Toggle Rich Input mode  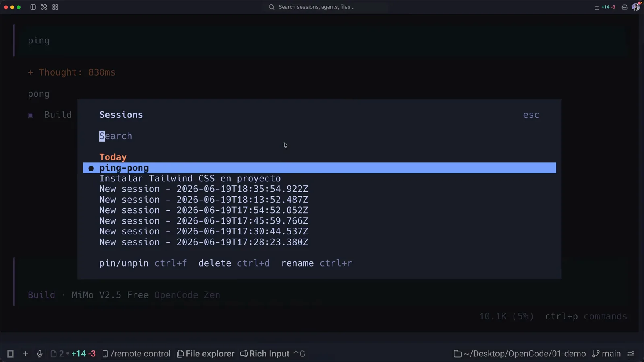pyautogui.click(x=272, y=354)
